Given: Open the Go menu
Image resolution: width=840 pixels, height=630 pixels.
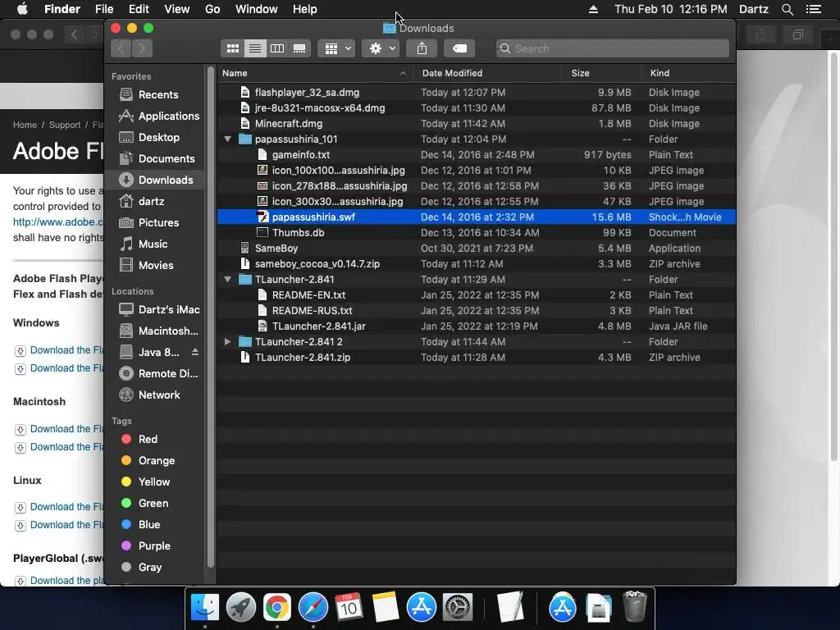Looking at the screenshot, I should [212, 9].
